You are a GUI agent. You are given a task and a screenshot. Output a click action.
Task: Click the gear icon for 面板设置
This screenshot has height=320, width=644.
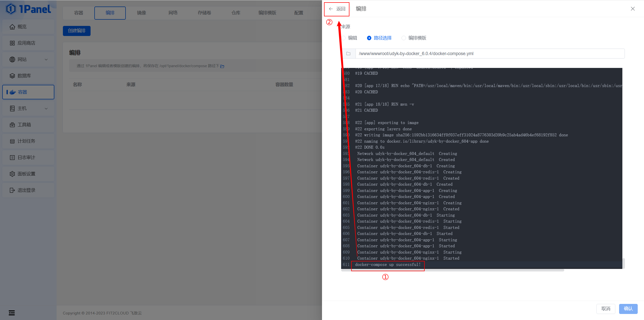(12, 174)
